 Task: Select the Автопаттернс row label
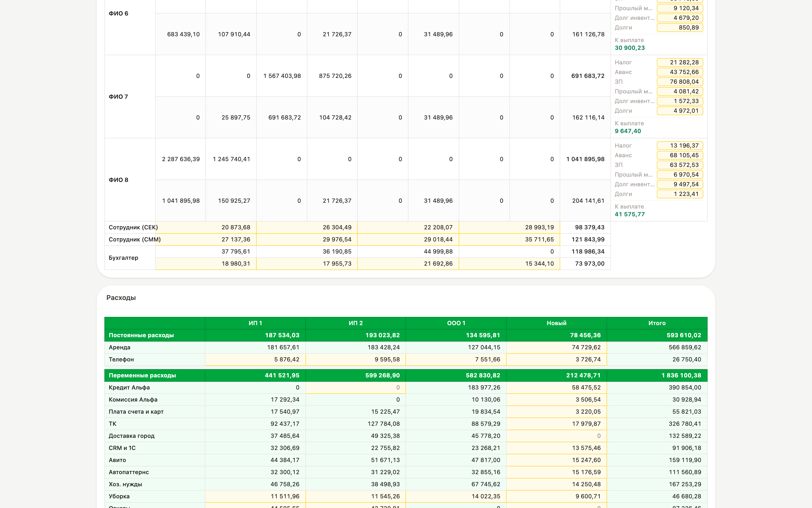pyautogui.click(x=129, y=472)
